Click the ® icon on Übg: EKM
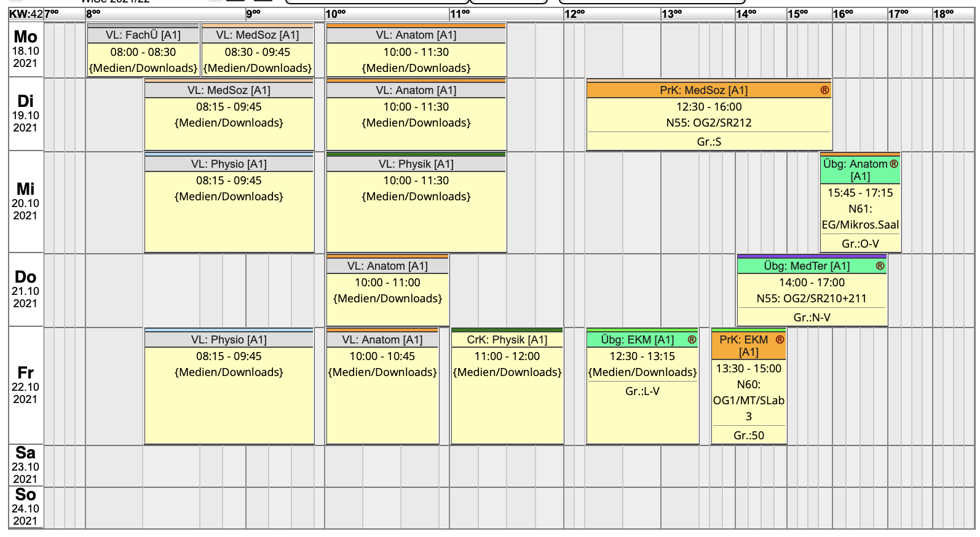The width and height of the screenshot is (980, 537). pos(692,340)
